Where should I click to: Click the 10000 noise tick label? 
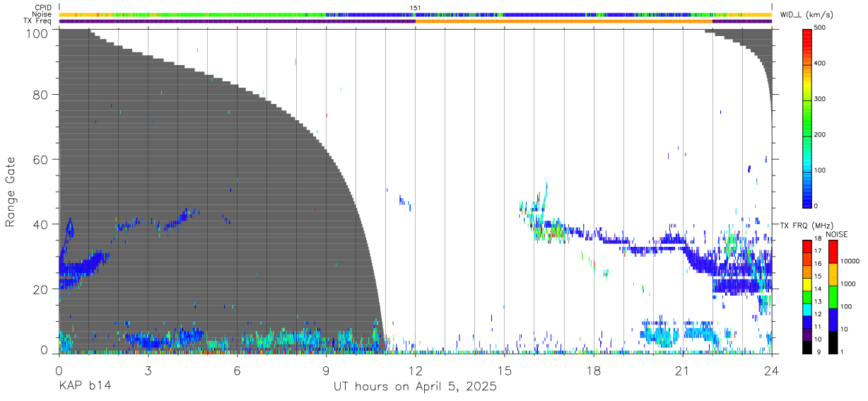tap(850, 262)
